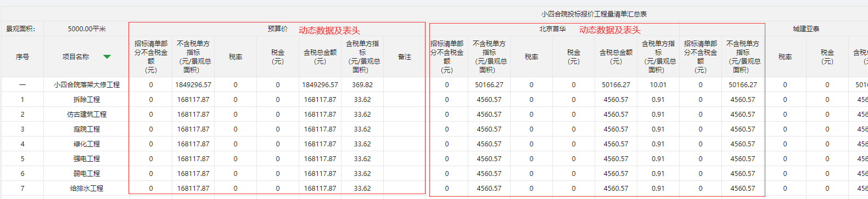Click 含税单方指标 header under 北京首华
Image resolution: width=868 pixels, height=199 pixels.
[658, 56]
